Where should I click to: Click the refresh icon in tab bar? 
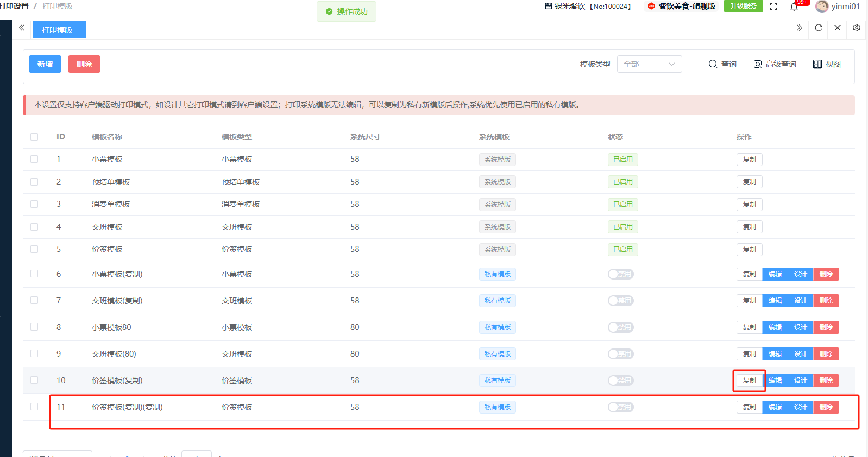point(819,28)
